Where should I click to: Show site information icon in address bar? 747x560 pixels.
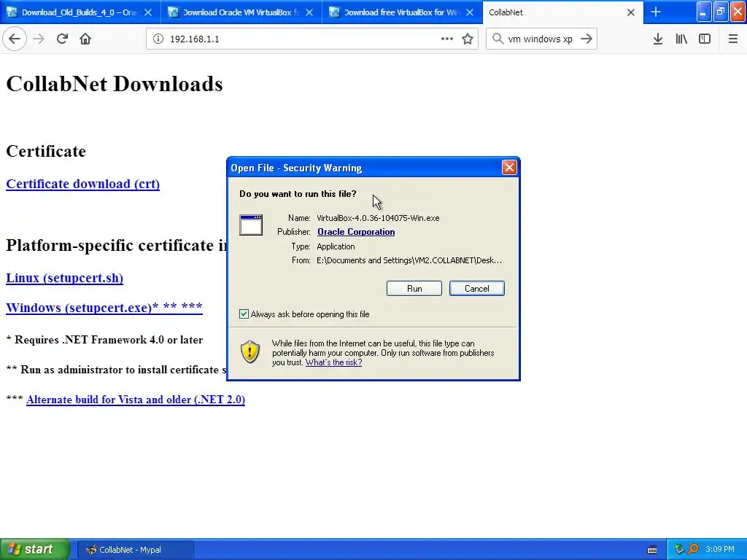point(158,39)
